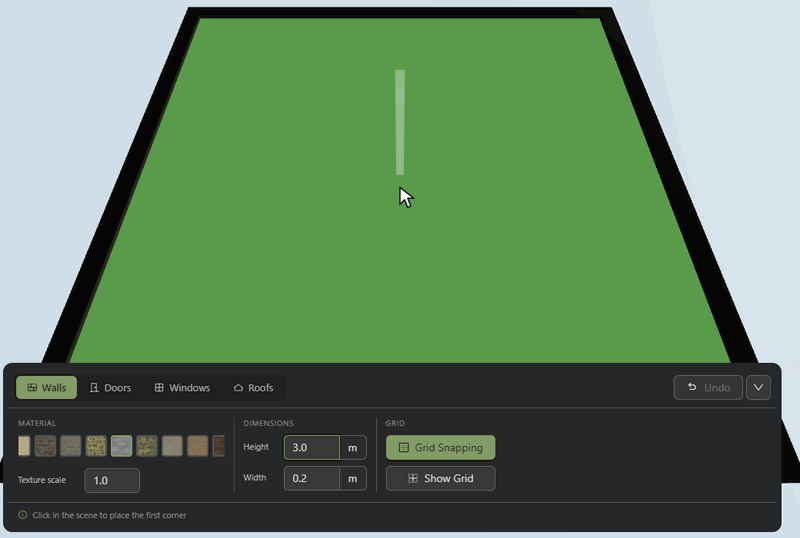
Task: Switch to the Doors tab
Action: tap(110, 387)
